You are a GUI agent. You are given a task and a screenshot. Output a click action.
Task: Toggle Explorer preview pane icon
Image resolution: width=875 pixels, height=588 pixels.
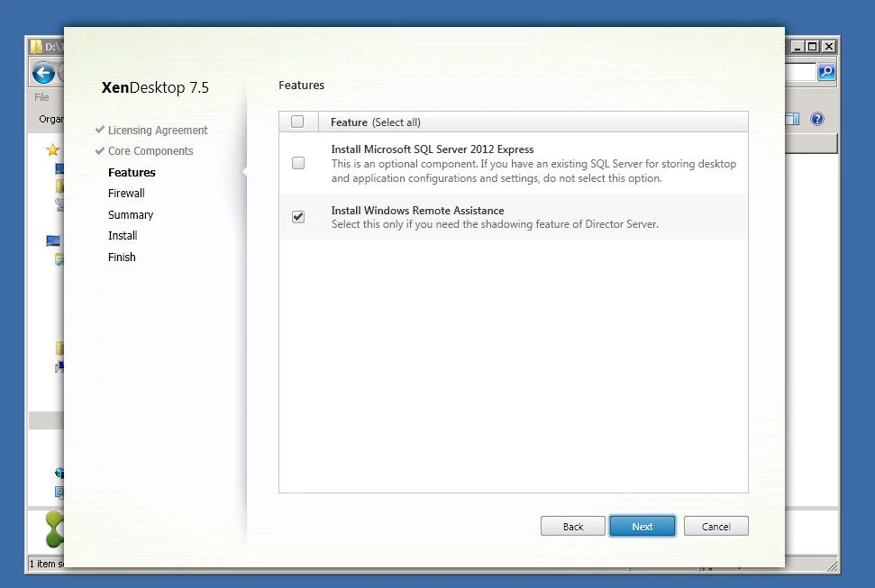pyautogui.click(x=792, y=119)
